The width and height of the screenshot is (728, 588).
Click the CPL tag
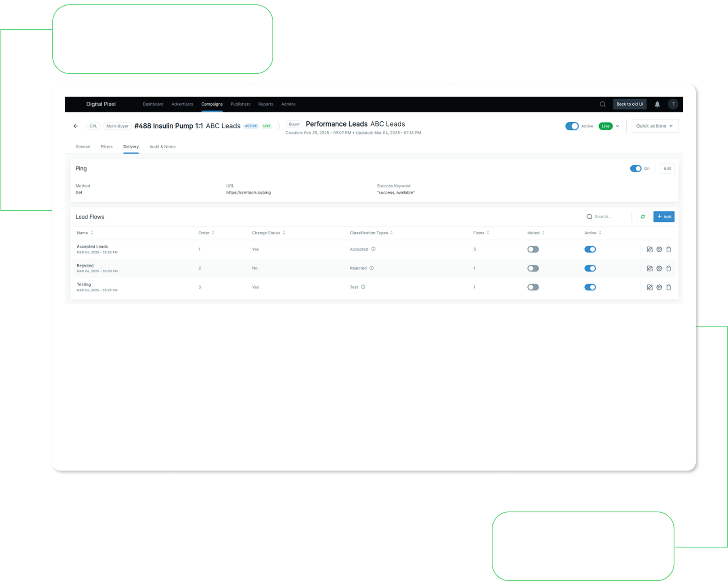point(93,126)
